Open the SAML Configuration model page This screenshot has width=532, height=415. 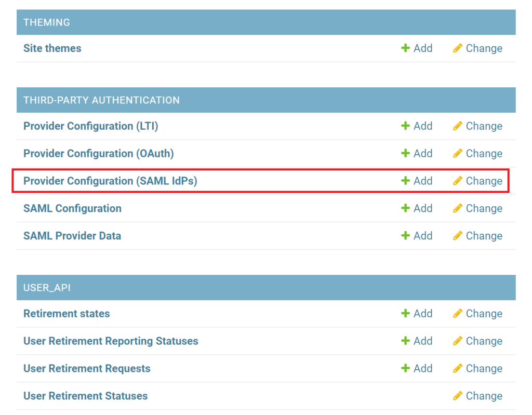point(72,208)
